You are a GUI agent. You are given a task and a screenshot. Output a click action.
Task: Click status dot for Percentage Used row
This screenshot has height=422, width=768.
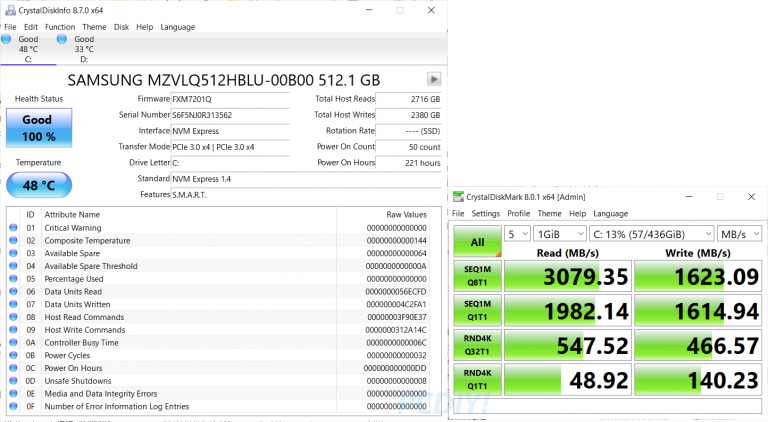(x=13, y=279)
